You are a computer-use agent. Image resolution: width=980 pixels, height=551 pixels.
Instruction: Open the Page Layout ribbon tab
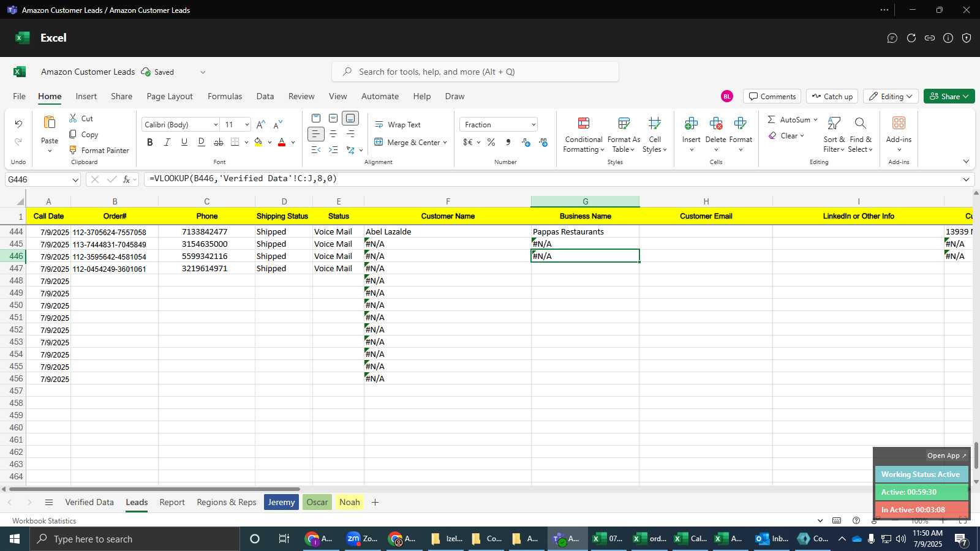click(x=170, y=96)
